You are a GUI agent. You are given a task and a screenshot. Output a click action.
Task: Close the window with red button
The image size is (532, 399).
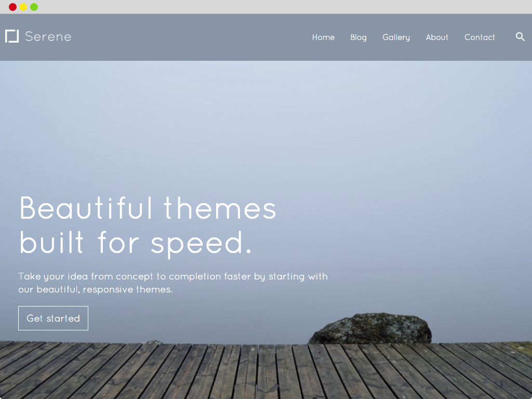click(x=12, y=7)
